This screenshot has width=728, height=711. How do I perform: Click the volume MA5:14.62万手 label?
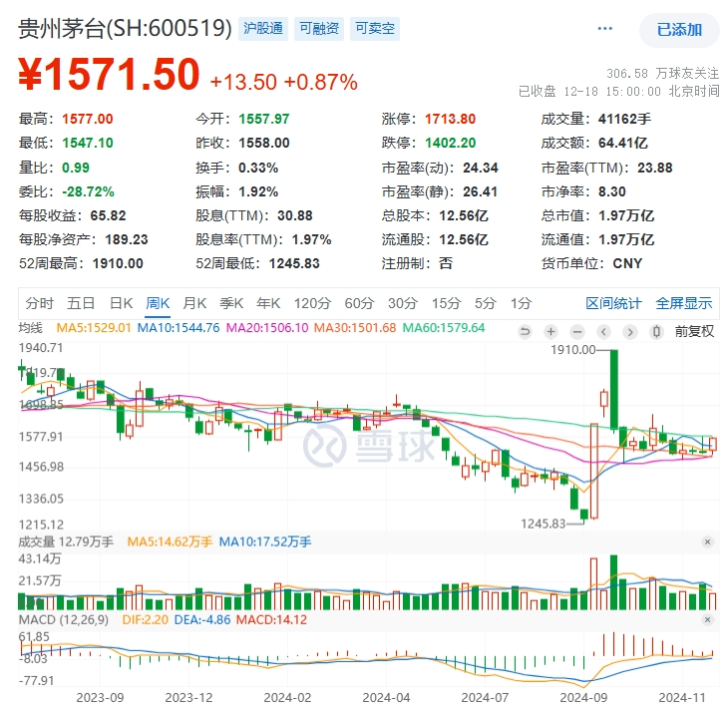coord(170,541)
